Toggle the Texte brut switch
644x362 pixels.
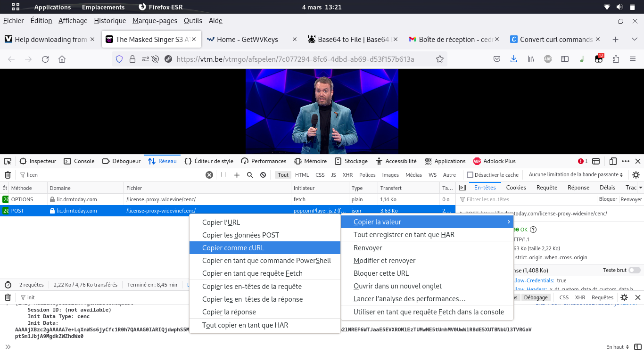coord(634,270)
